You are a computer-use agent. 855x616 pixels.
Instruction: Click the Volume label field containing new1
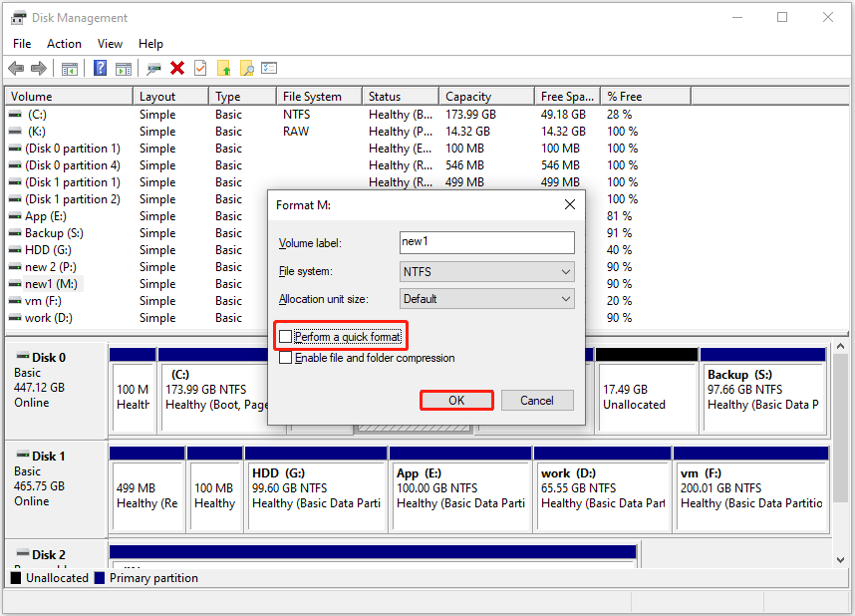point(485,242)
